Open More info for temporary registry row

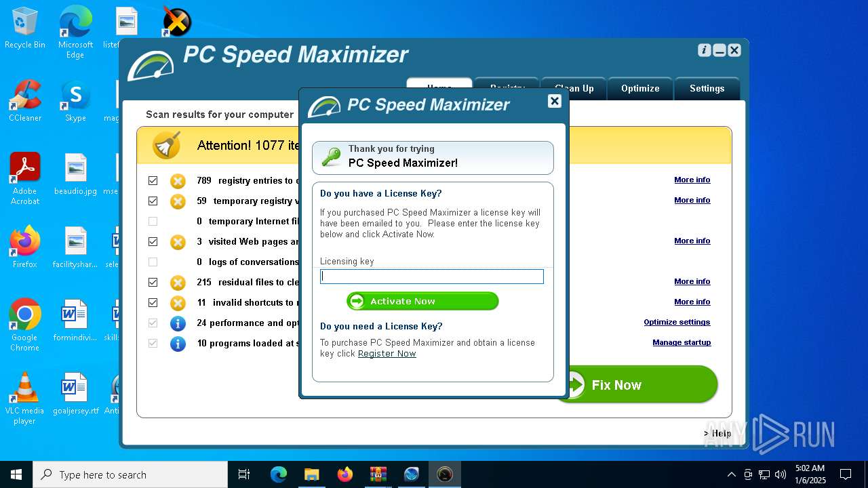692,200
